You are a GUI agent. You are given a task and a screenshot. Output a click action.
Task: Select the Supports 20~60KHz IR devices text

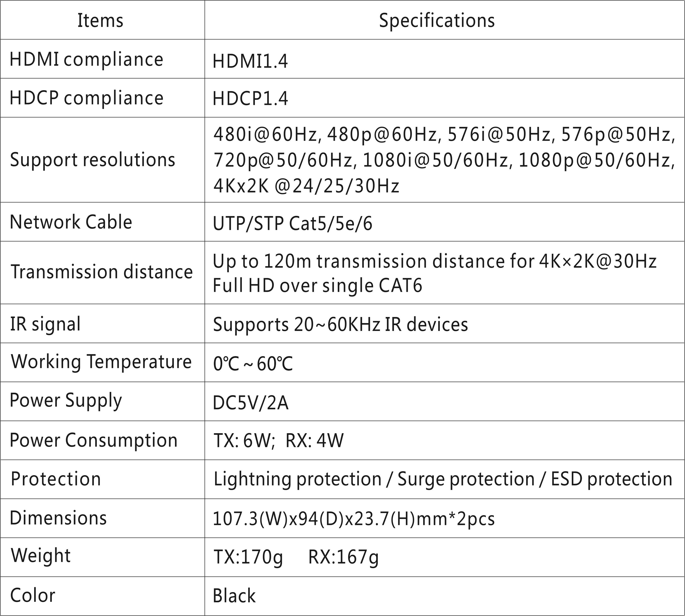[340, 325]
